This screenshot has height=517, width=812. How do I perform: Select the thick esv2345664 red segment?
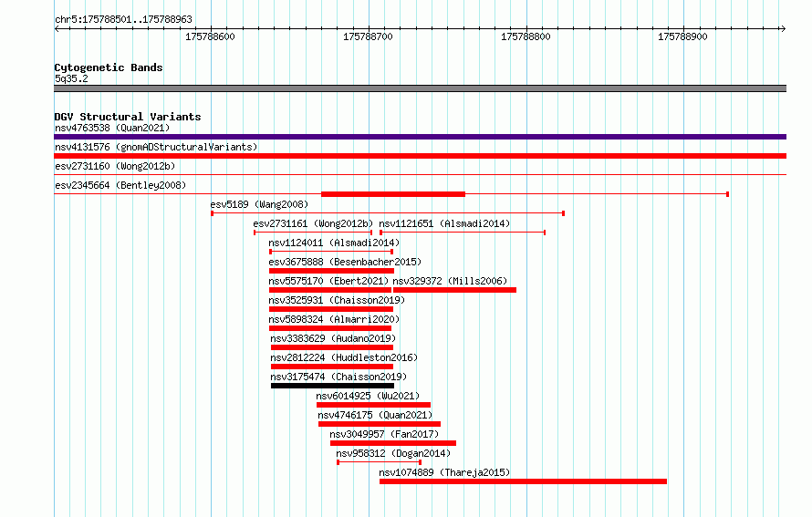click(x=393, y=194)
